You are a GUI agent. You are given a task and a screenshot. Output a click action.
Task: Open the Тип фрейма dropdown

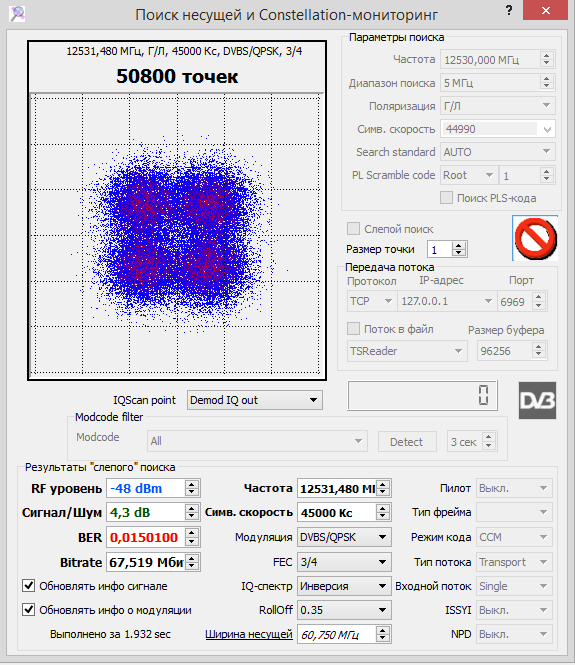514,513
